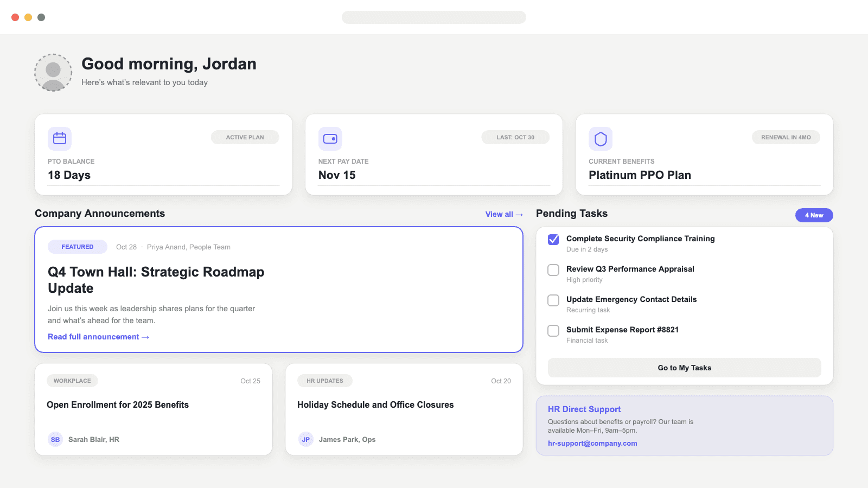Click the Pending Tasks heading
868x488 pixels.
click(572, 214)
